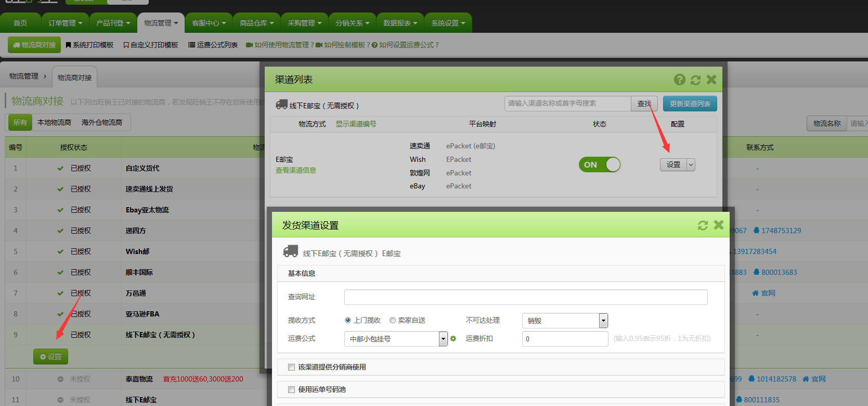
Task: Toggle the E邮宝 channel ON switch
Action: click(600, 164)
